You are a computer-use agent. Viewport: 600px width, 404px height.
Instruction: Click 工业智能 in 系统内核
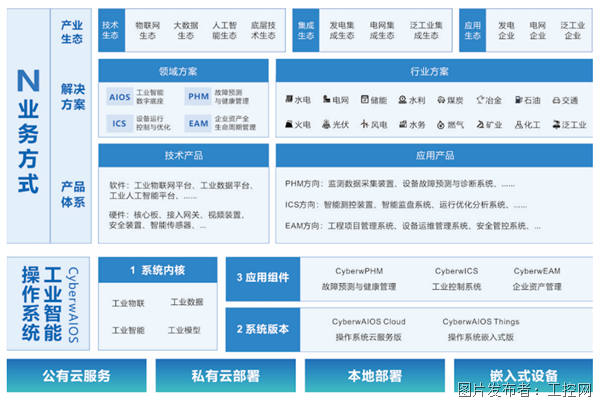(128, 330)
